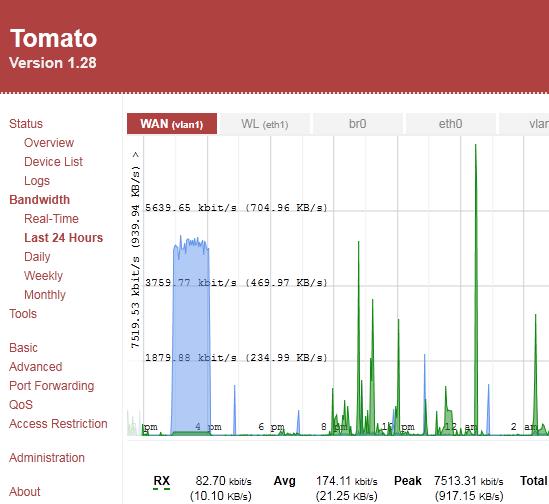Select the Bandwidth section link
The image size is (549, 504).
40,200
